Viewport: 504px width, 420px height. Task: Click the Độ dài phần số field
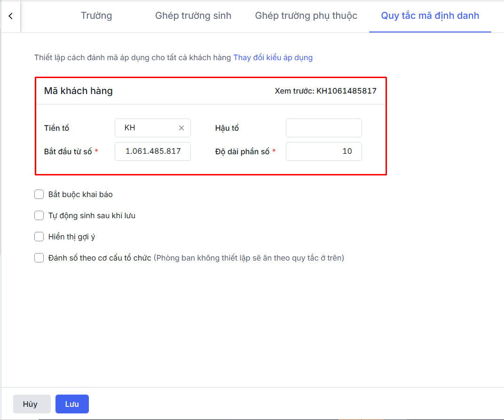323,151
